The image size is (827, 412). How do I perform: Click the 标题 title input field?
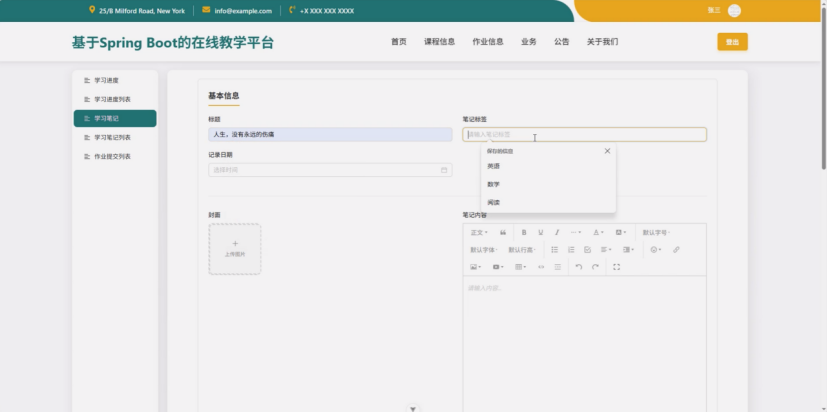330,135
